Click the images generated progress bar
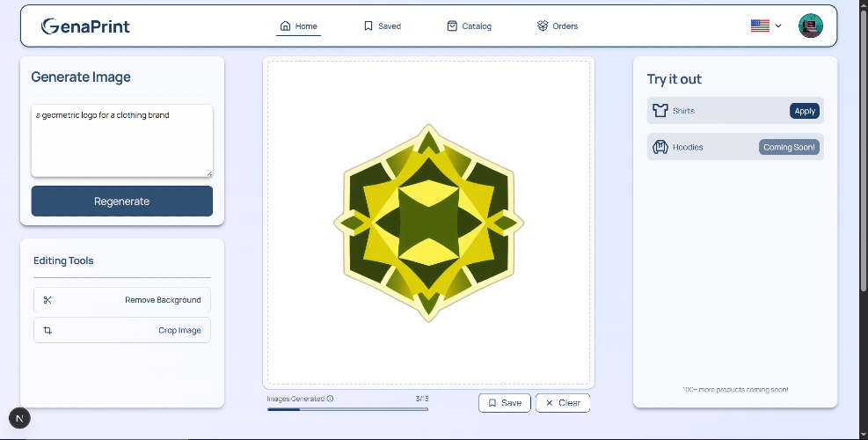This screenshot has width=868, height=440. (x=347, y=409)
